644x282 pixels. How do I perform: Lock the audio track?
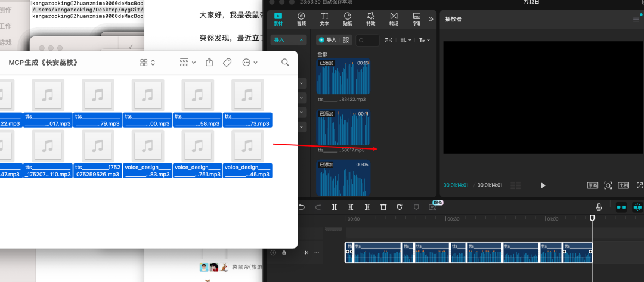pos(284,252)
